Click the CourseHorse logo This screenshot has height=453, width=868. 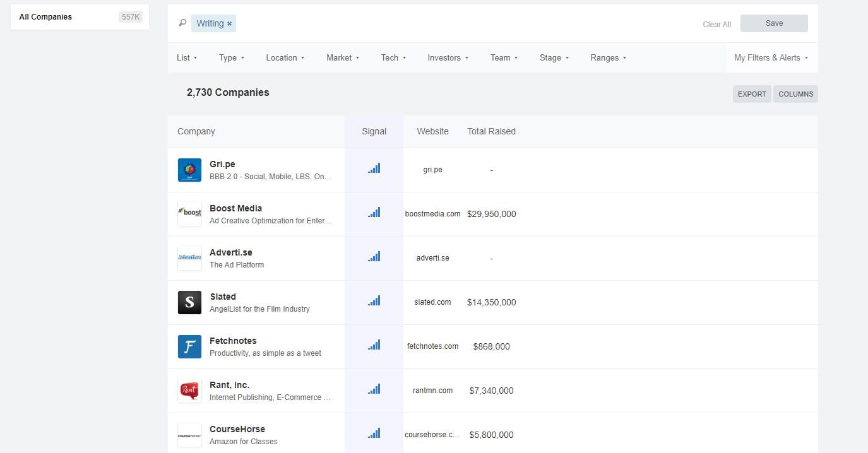[x=189, y=435]
